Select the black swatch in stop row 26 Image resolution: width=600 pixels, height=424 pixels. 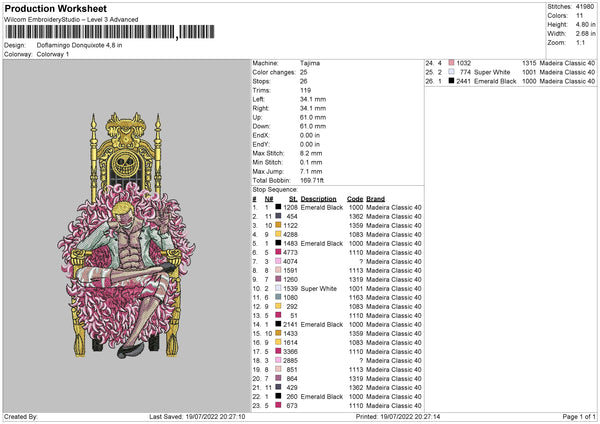pyautogui.click(x=452, y=81)
